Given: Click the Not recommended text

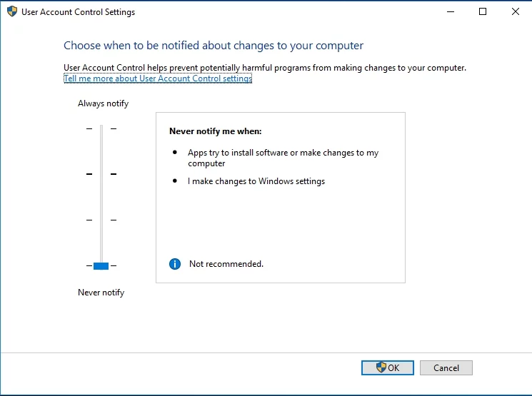Looking at the screenshot, I should (x=226, y=264).
